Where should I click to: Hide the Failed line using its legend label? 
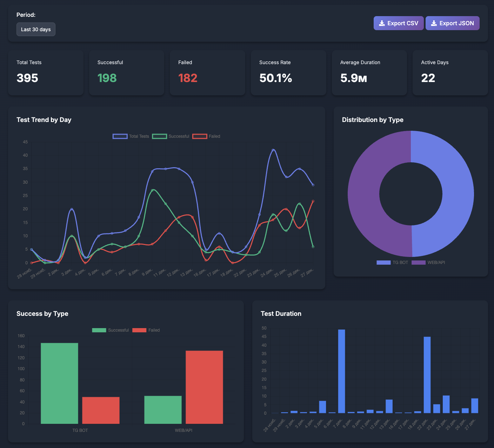click(214, 136)
